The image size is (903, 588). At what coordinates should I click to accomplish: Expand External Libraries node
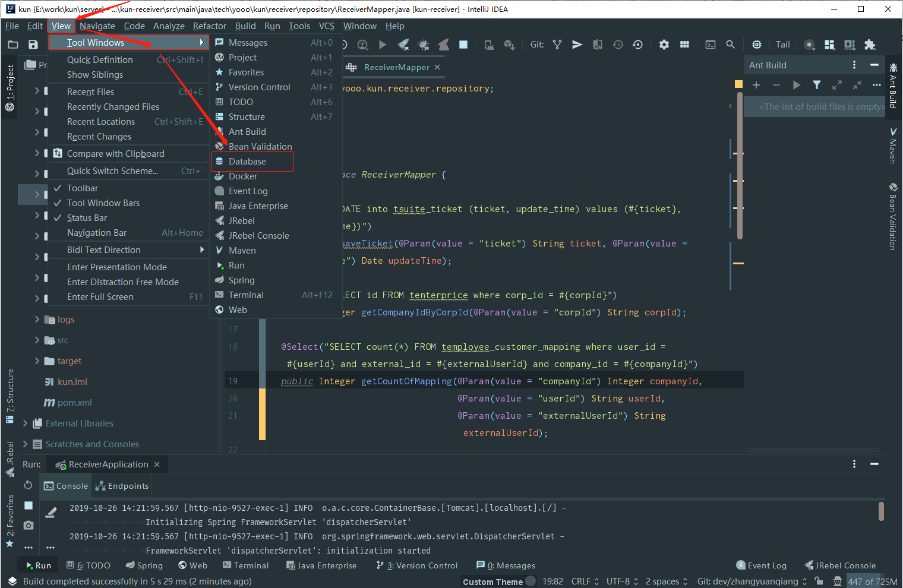(26, 423)
